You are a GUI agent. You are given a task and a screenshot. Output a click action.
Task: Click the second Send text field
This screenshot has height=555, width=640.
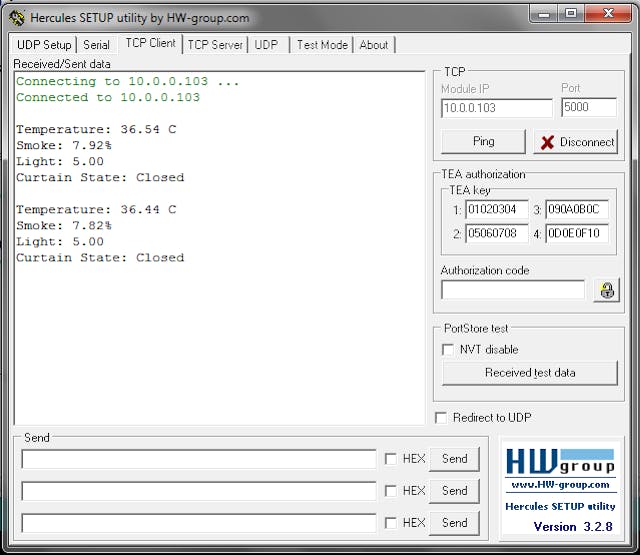tap(199, 491)
